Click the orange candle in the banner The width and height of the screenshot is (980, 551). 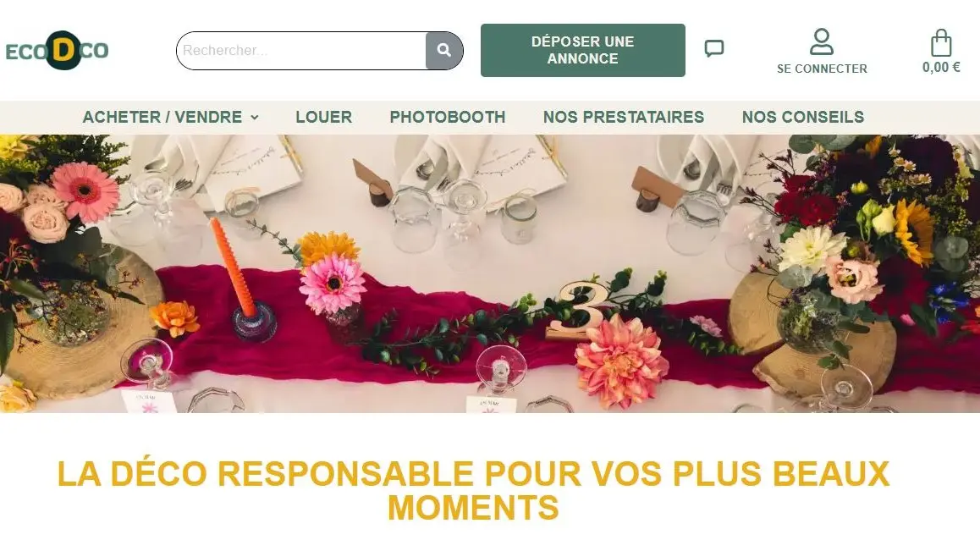pyautogui.click(x=234, y=267)
